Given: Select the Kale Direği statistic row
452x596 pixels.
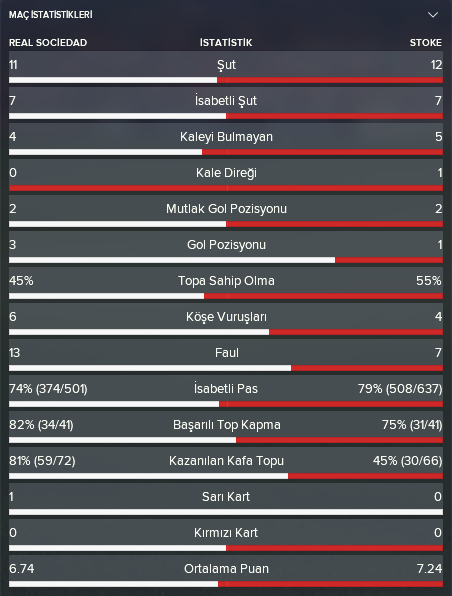Looking at the screenshot, I should [226, 176].
